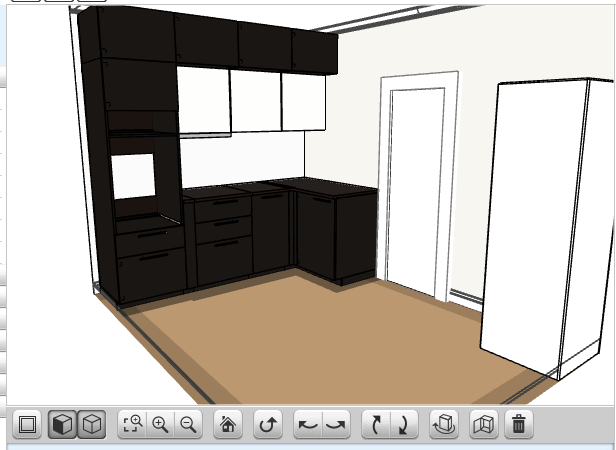Rotate the view right
This screenshot has width=616, height=450.
(336, 425)
